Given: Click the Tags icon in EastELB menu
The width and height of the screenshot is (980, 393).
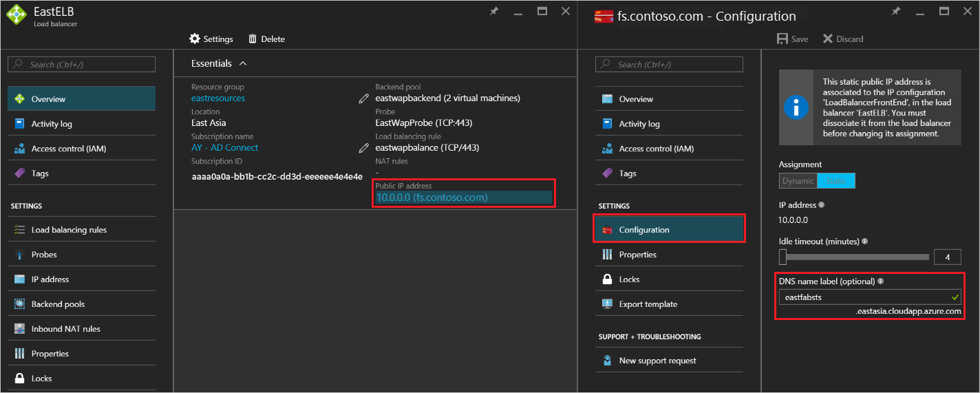Looking at the screenshot, I should 19,173.
